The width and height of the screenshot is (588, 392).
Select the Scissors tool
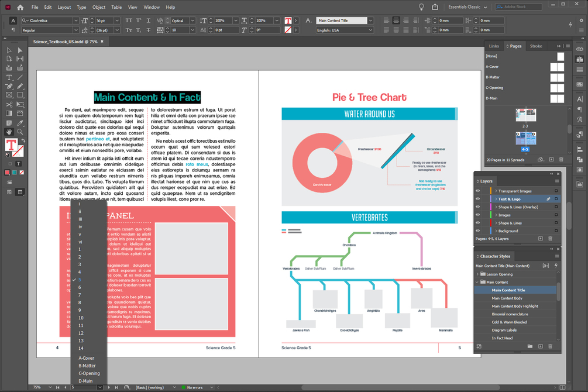[x=9, y=105]
